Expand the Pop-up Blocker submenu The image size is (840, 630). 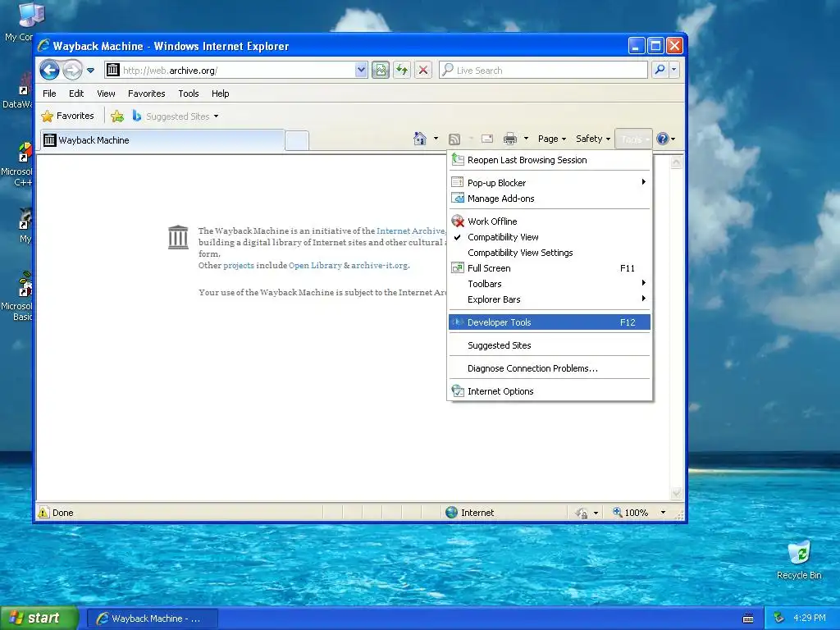550,183
